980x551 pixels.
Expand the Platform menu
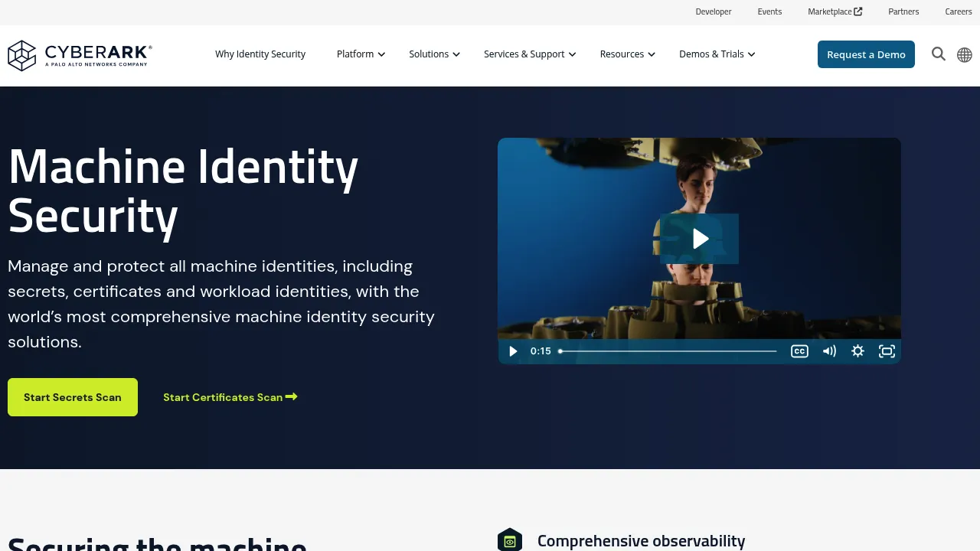361,54
